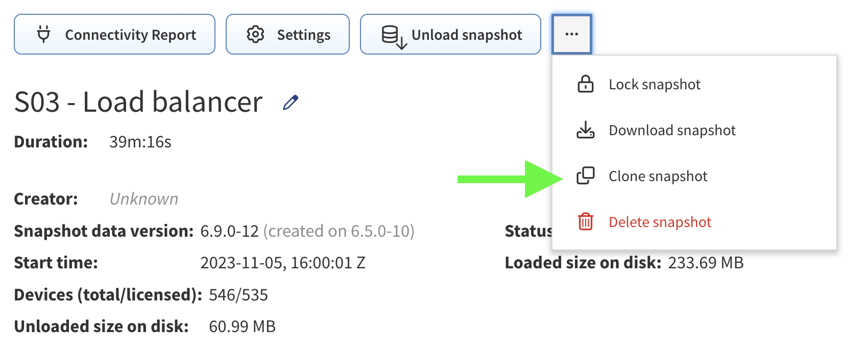The width and height of the screenshot is (868, 353).
Task: Click the download tray icon in menu
Action: point(585,130)
